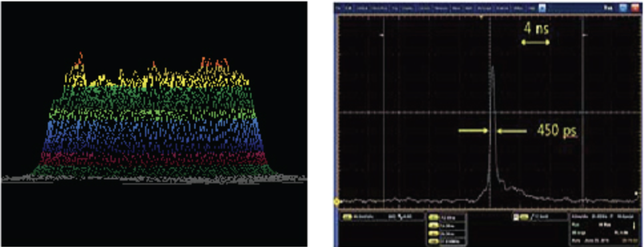The width and height of the screenshot is (644, 247).
Task: Click the yellow trigger source badge
Action: [x=524, y=217]
